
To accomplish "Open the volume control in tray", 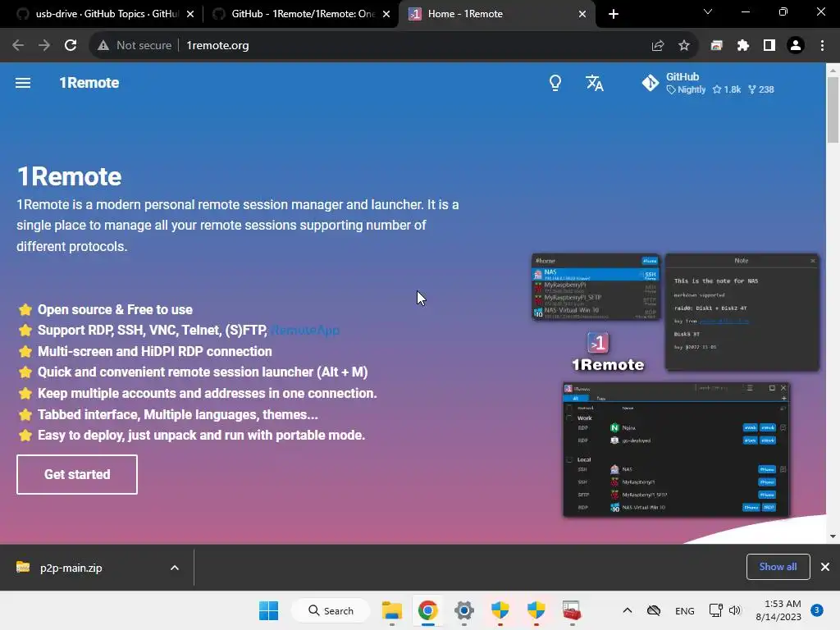I will tap(735, 610).
